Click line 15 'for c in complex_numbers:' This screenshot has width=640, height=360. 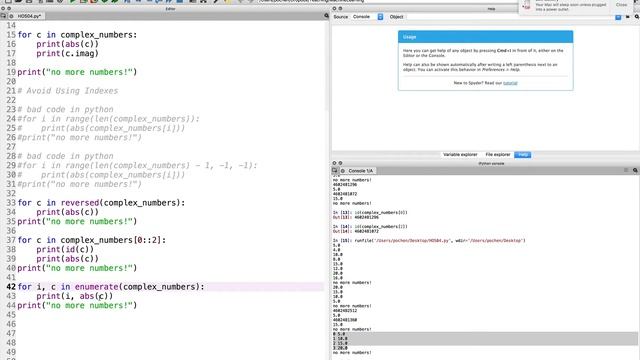pos(77,35)
